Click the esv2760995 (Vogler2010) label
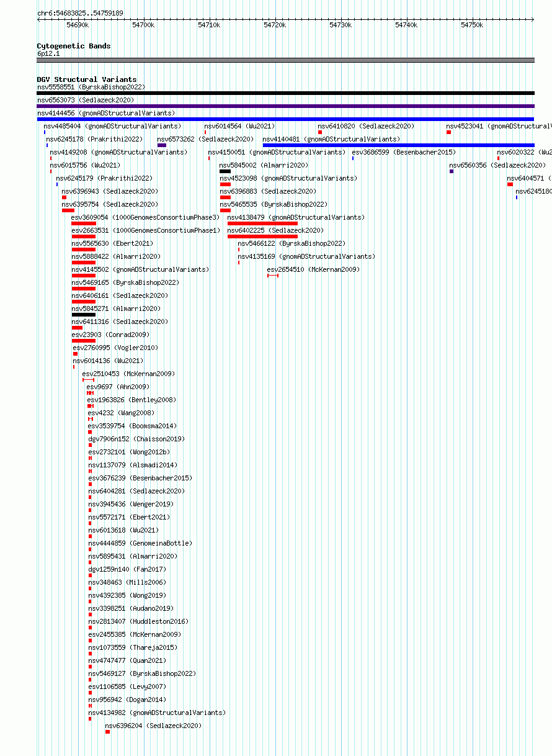552x756 pixels. tap(115, 348)
